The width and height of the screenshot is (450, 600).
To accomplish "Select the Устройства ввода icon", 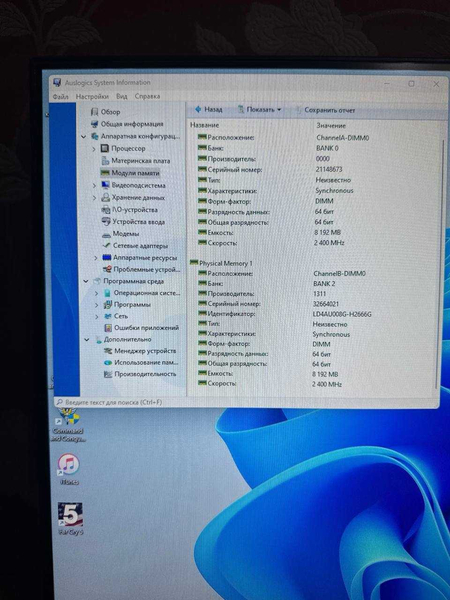I will 106,222.
